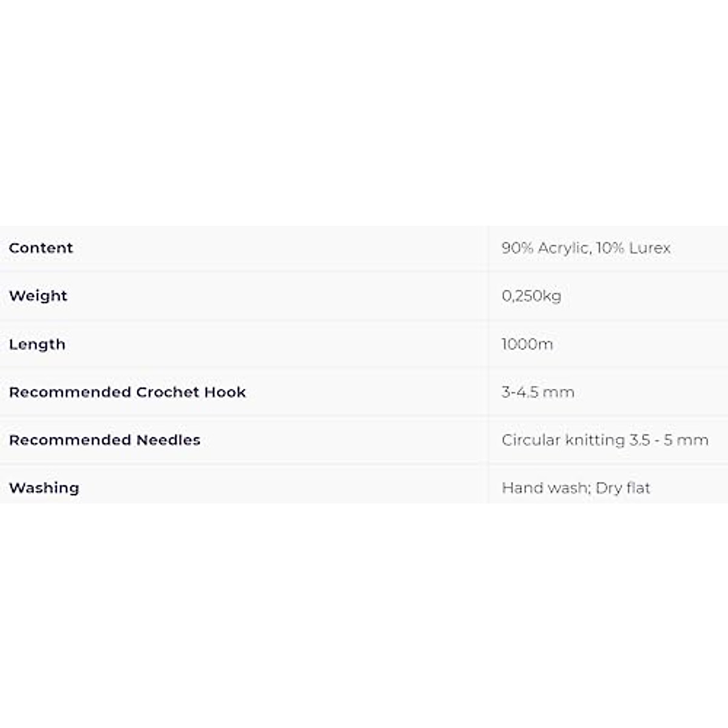This screenshot has width=728, height=728.
Task: Click the word "Acrylic"
Action: click(x=563, y=248)
